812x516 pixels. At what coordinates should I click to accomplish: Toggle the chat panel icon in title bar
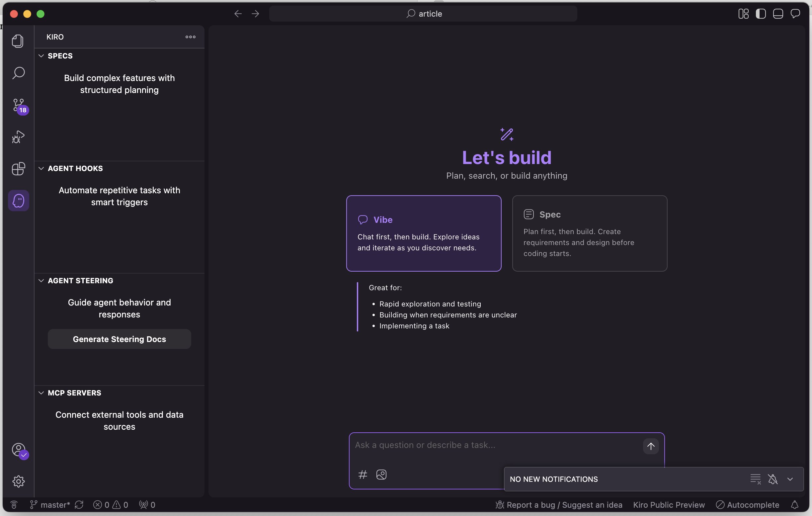click(795, 14)
